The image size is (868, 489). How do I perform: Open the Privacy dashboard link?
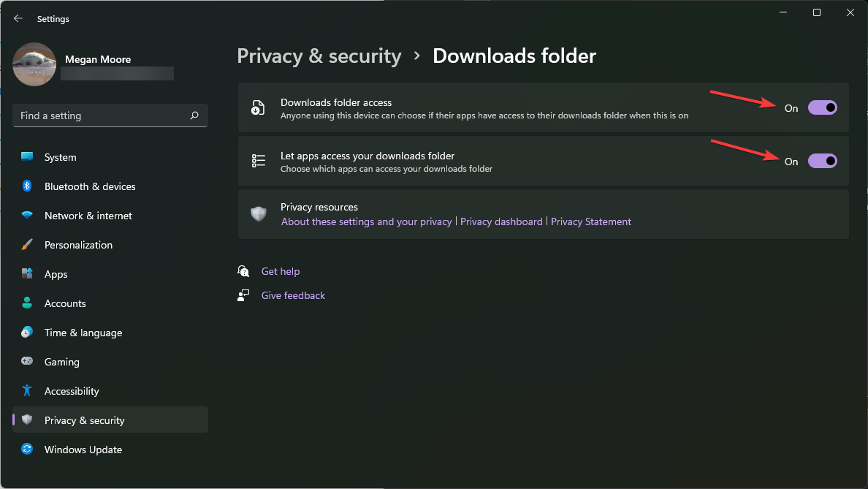[x=501, y=221]
